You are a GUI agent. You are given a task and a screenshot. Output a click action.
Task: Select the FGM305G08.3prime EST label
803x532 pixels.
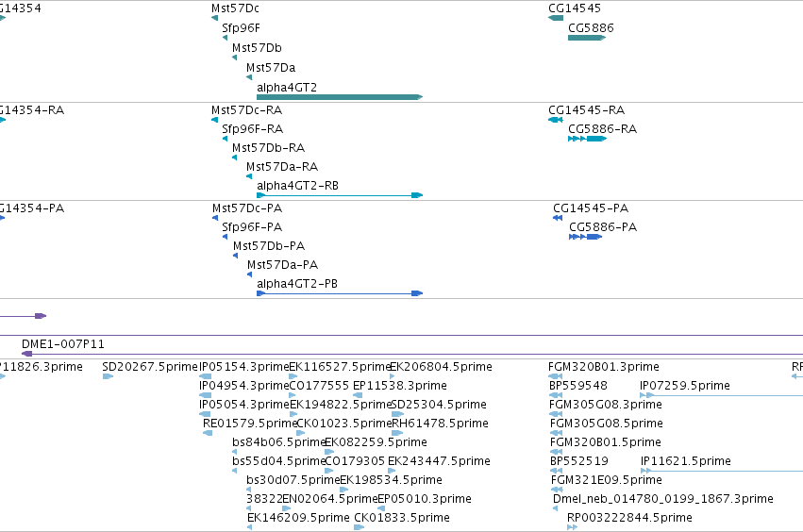[x=606, y=405]
